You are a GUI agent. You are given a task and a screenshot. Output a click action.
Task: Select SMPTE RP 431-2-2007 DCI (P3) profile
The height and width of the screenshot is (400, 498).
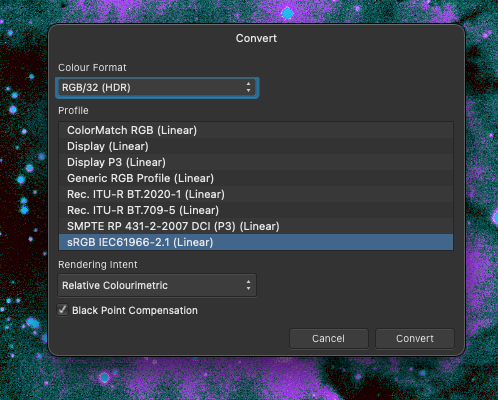click(x=256, y=226)
